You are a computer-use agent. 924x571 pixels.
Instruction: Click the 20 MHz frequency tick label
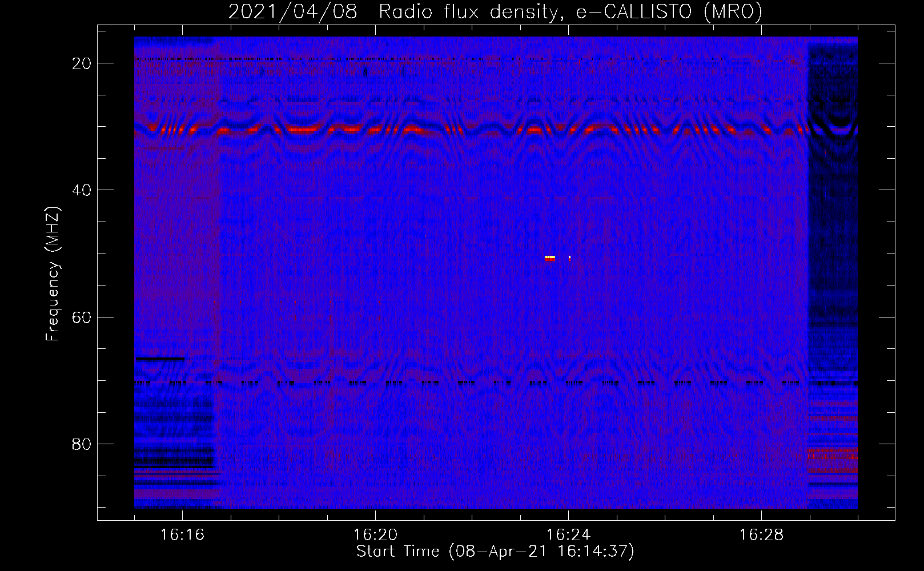[x=82, y=63]
